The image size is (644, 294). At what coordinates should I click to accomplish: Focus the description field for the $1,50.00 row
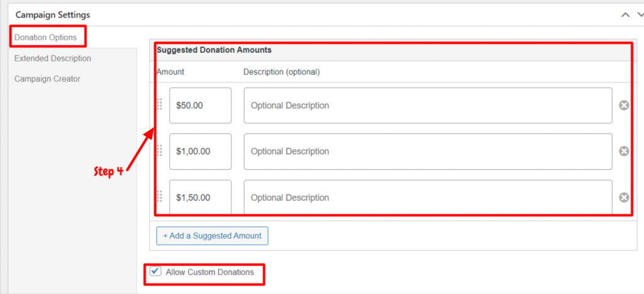point(428,198)
